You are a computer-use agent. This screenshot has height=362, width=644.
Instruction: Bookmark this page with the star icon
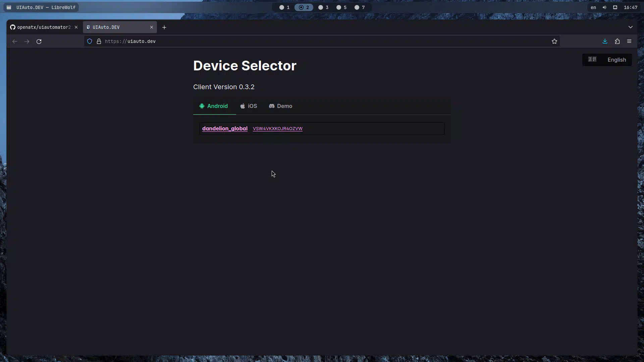(x=554, y=41)
